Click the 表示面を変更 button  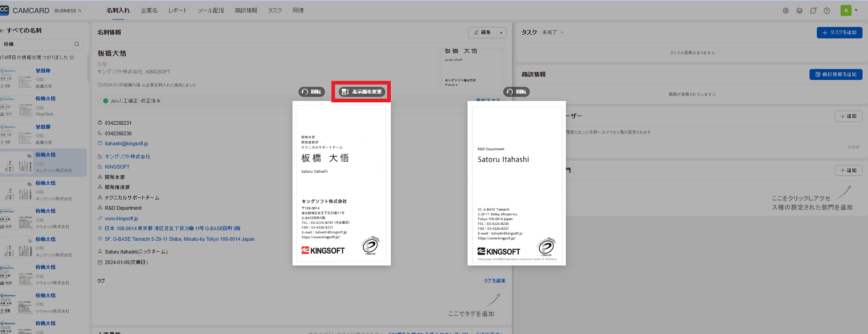coord(362,92)
